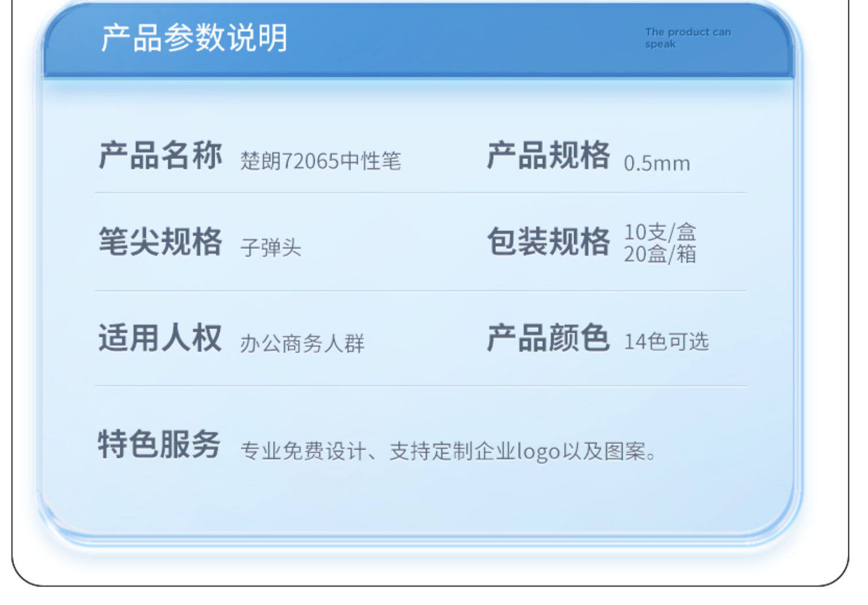Select the 产品规格 label

tap(549, 155)
